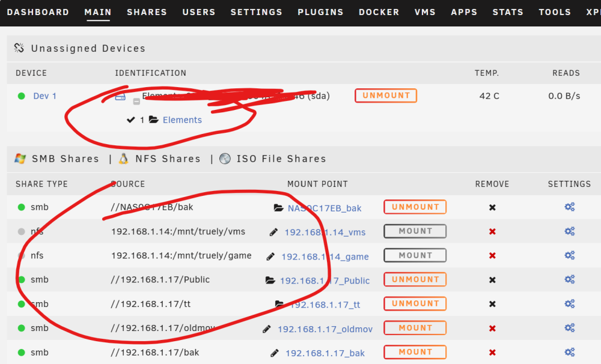
Task: Select the Main tab
Action: tap(98, 12)
